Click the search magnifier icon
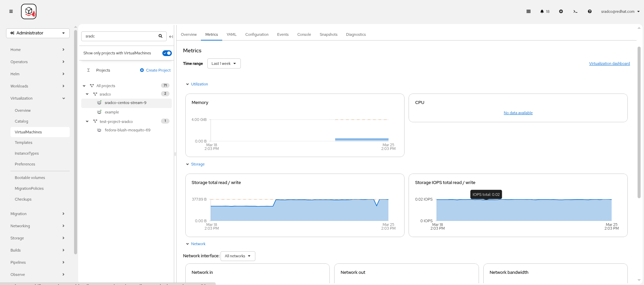 (161, 36)
